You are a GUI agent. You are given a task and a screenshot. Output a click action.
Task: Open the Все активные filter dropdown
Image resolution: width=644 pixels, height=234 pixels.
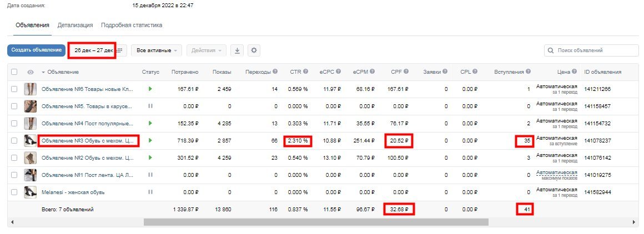pos(157,50)
